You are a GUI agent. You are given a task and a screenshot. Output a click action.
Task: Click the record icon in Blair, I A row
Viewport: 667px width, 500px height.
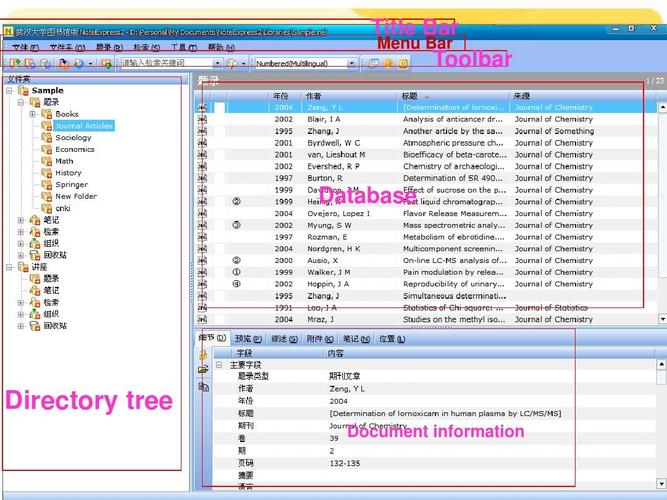coord(202,119)
